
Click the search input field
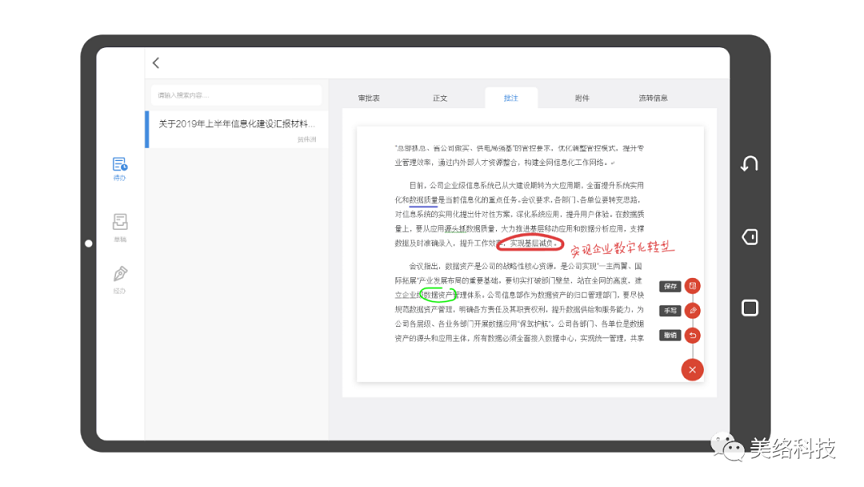click(x=236, y=95)
